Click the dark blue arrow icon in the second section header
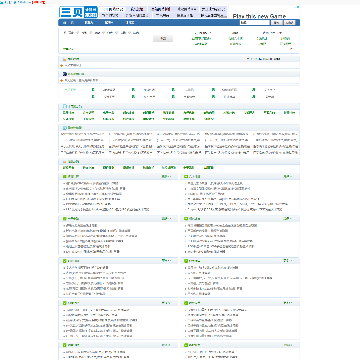The width and height of the screenshot is (360, 360). [65, 74]
